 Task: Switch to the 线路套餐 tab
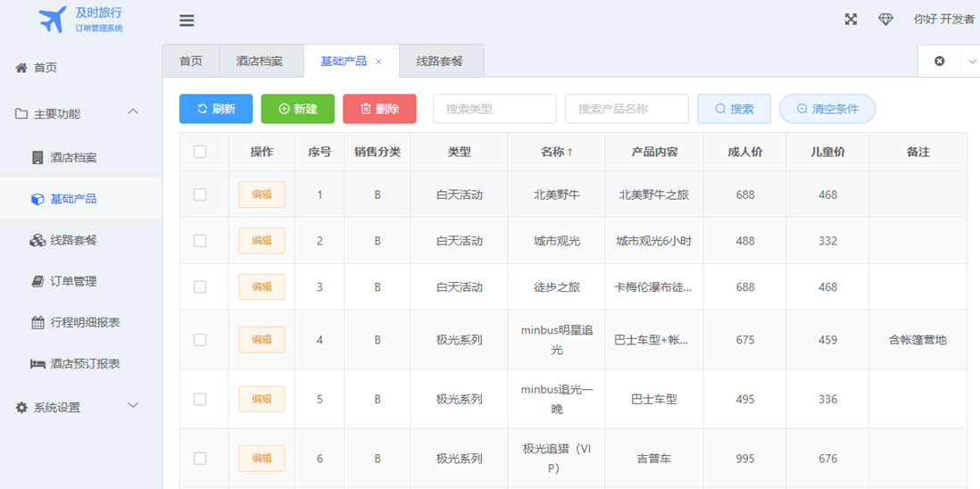(x=440, y=62)
